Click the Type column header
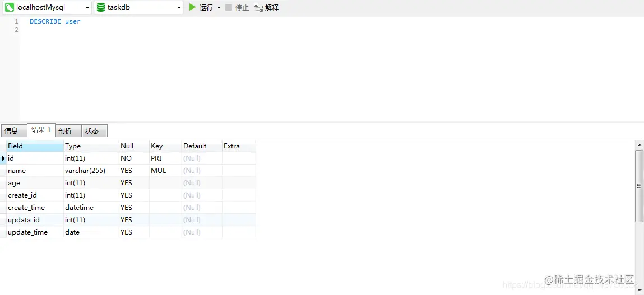The height and width of the screenshot is (295, 644). click(91, 146)
